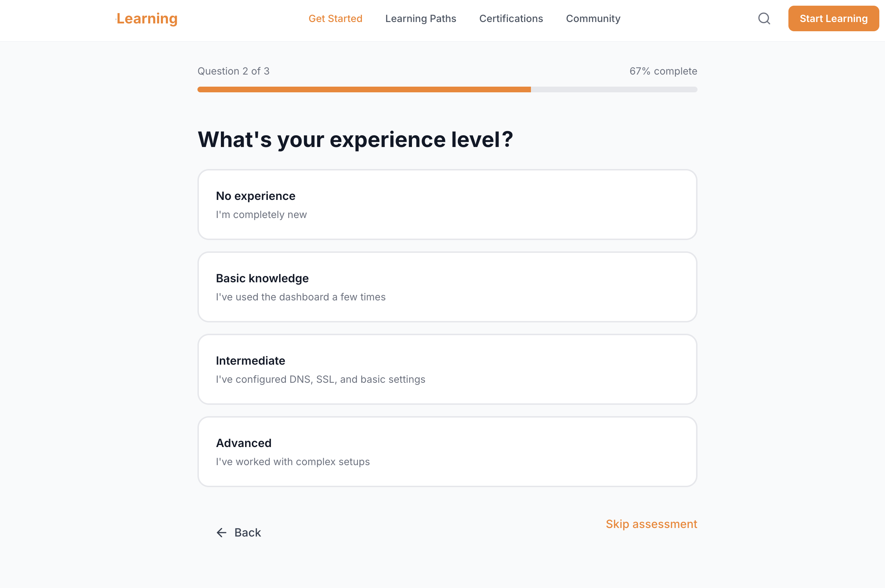This screenshot has width=885, height=588.
Task: Go back to the previous question
Action: click(x=239, y=533)
